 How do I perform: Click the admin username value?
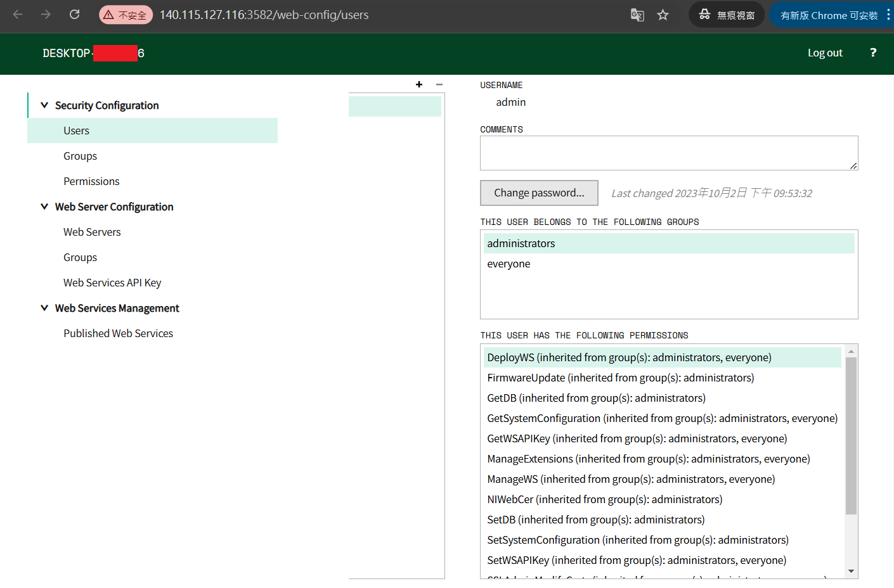point(511,102)
